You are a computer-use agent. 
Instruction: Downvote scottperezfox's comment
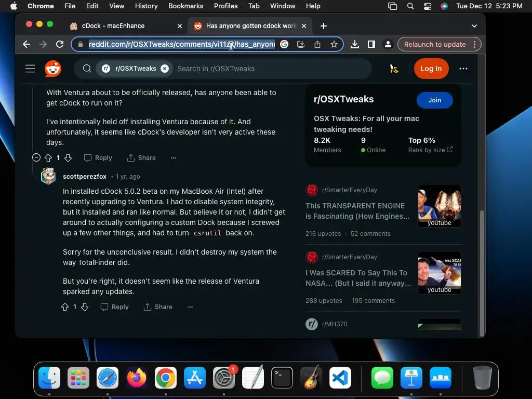85,307
